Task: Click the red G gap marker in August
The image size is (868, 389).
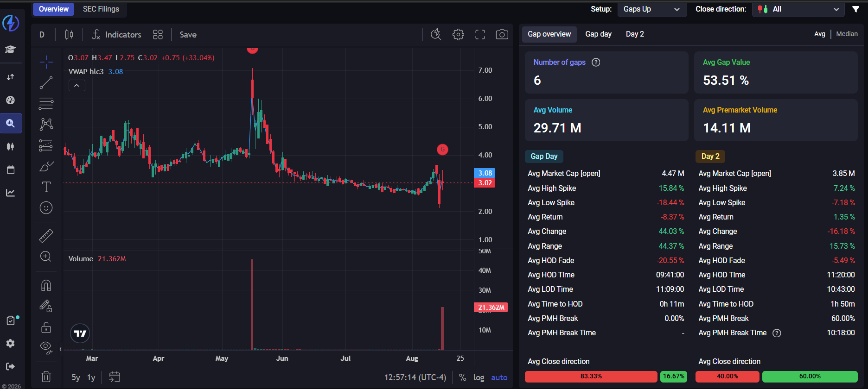Action: 442,149
